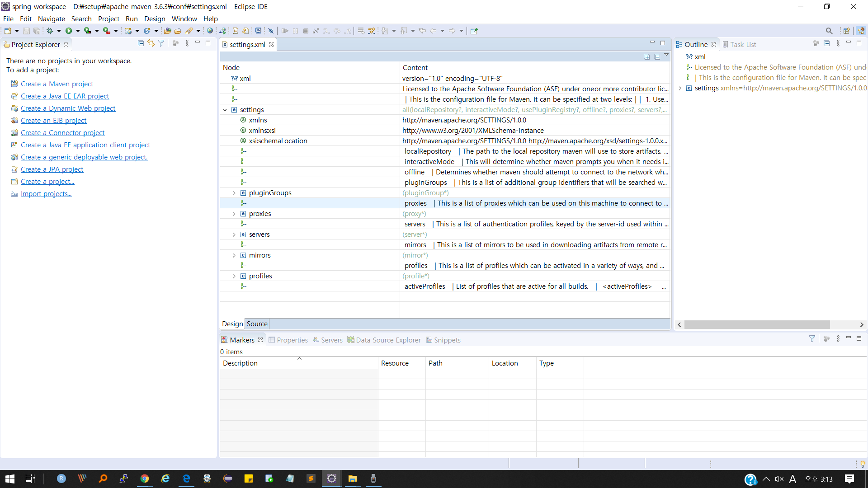Click the Coverage launch icon

coord(87,31)
